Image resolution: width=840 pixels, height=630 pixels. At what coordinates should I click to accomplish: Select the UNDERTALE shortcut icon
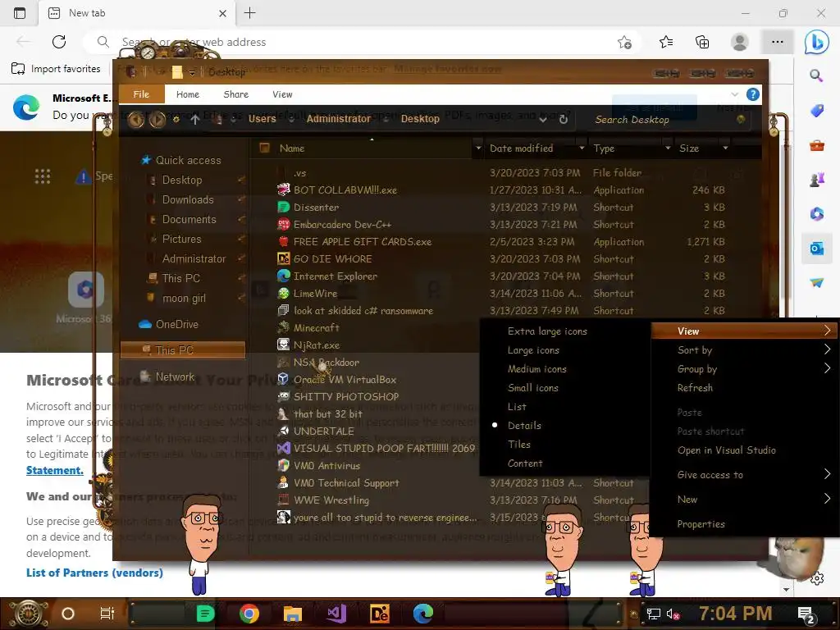(x=283, y=431)
